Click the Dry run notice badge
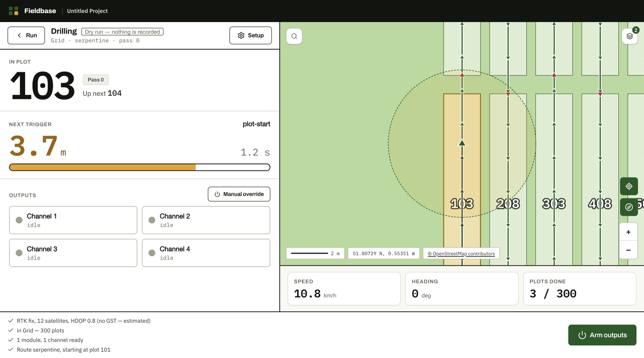The width and height of the screenshot is (644, 358). (x=122, y=32)
